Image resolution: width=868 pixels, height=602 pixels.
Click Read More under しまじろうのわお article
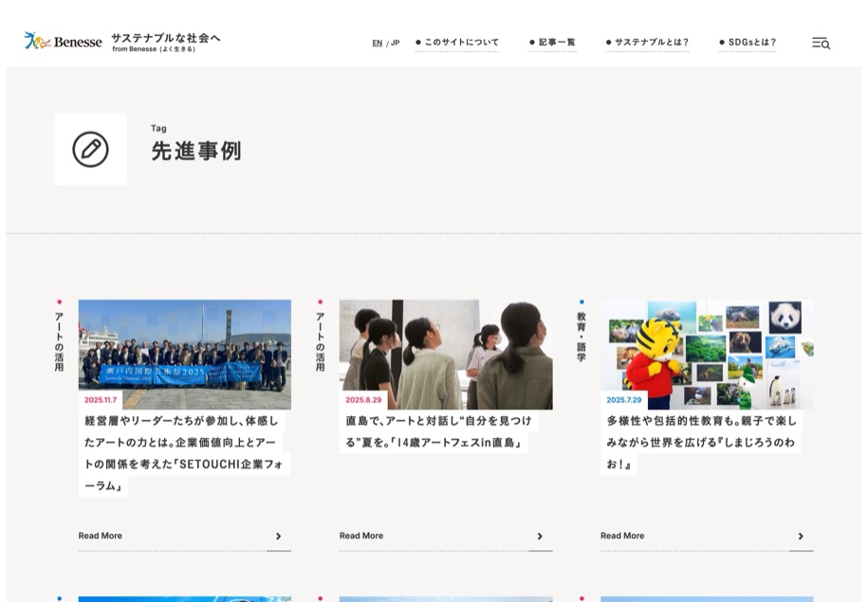coord(622,536)
